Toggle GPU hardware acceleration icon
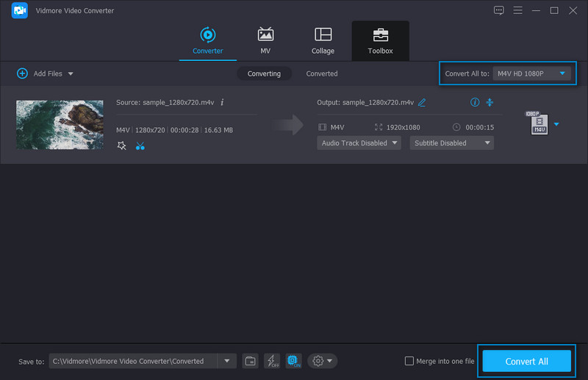This screenshot has width=588, height=380. click(x=293, y=361)
